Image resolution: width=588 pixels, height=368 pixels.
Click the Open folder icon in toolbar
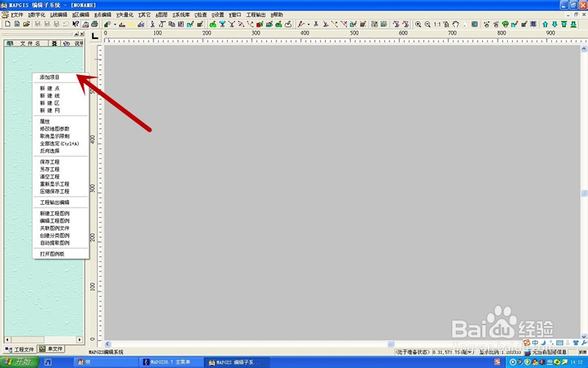click(x=26, y=24)
